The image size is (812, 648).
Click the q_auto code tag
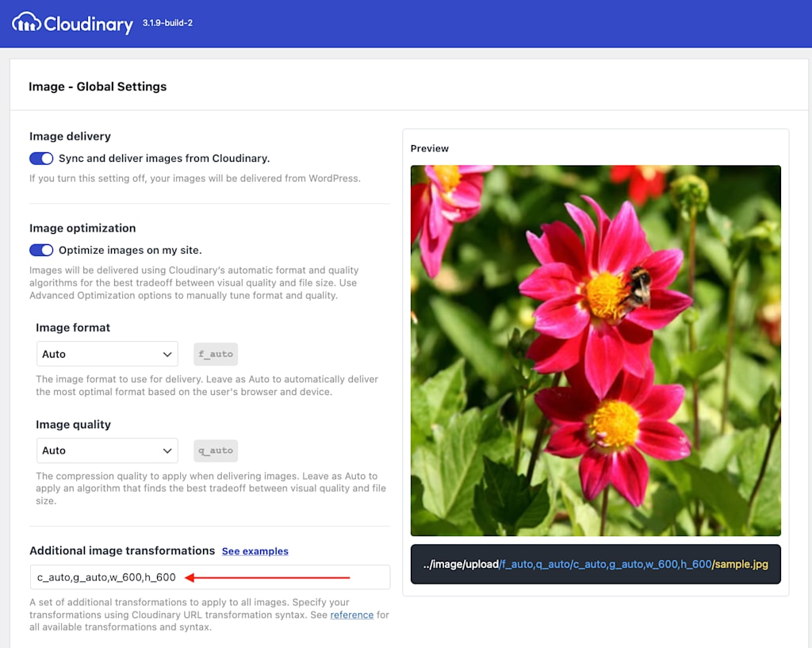[x=216, y=451]
